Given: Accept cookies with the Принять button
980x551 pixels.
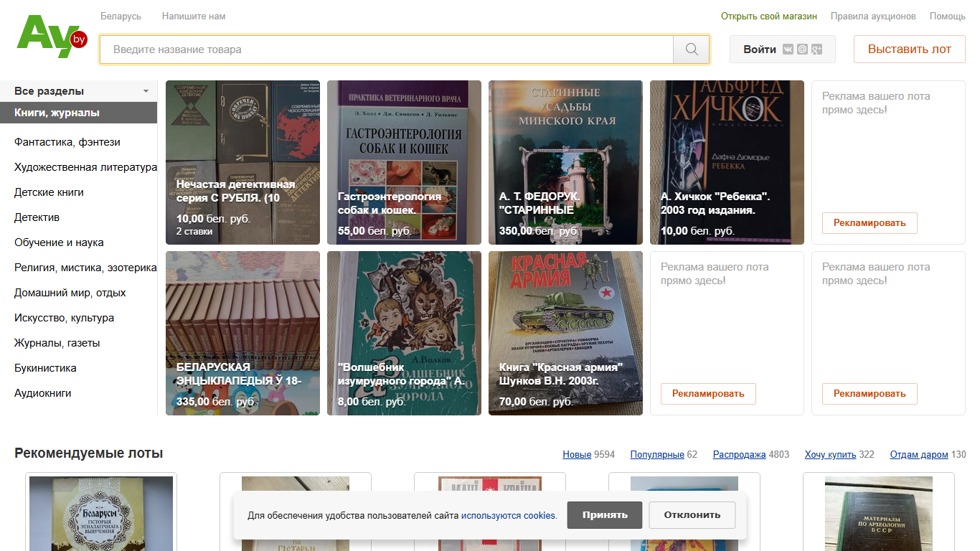Looking at the screenshot, I should pos(605,515).
